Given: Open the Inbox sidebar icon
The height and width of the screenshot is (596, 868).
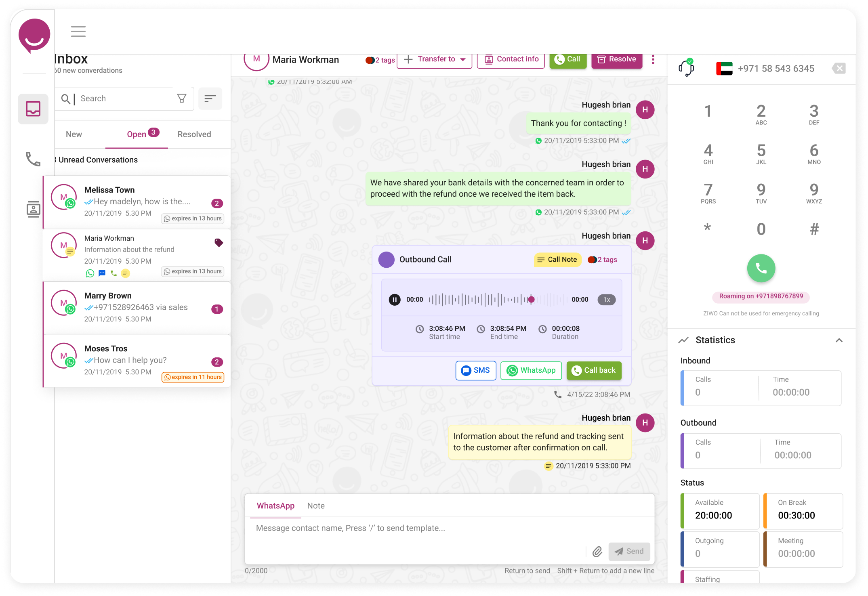Looking at the screenshot, I should [33, 109].
